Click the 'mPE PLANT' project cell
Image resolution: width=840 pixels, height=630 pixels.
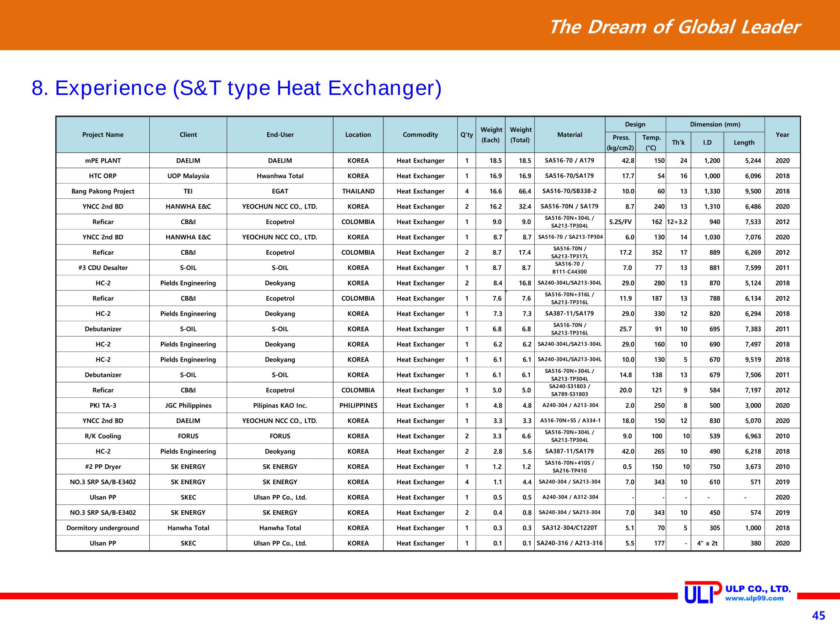coord(103,161)
